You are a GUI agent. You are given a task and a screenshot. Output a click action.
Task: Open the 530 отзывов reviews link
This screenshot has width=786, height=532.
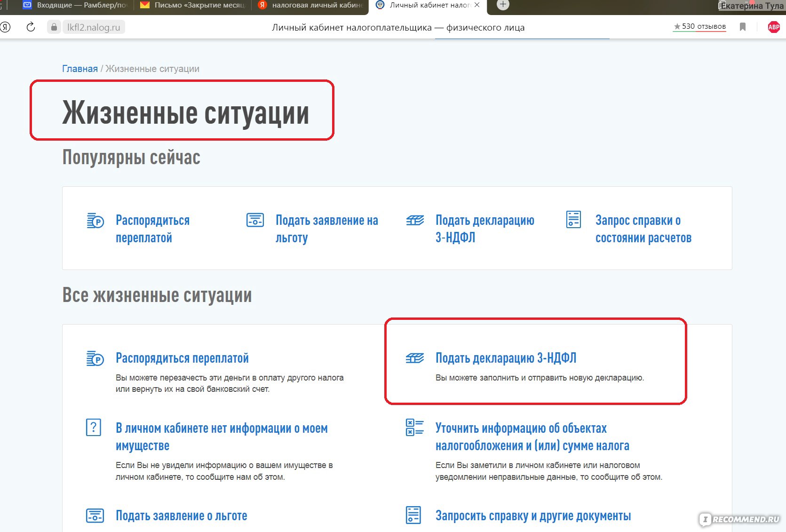click(700, 26)
